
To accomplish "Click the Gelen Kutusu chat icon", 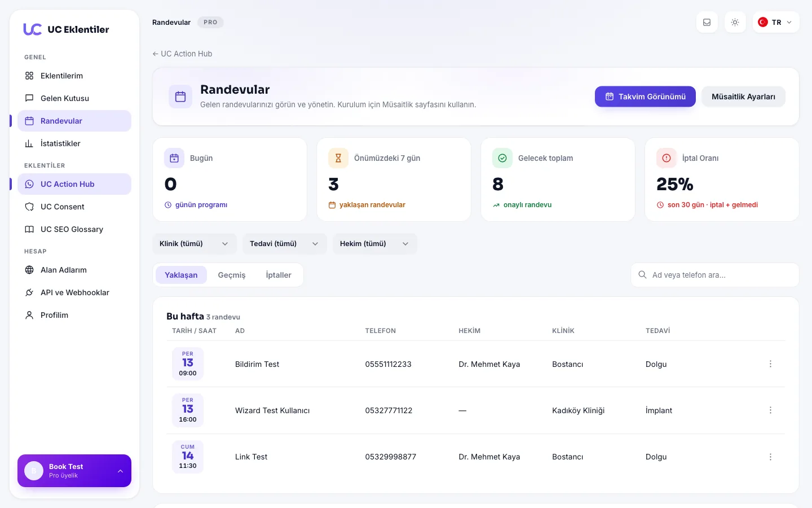I will click(x=29, y=98).
